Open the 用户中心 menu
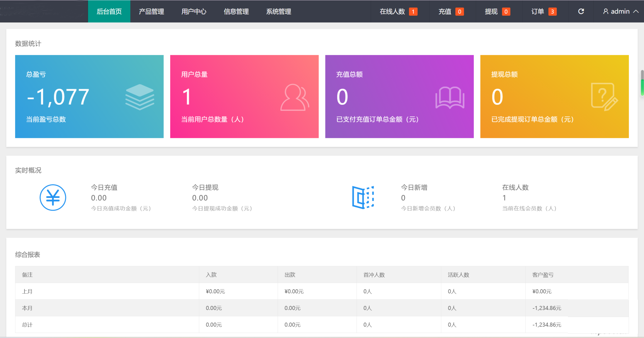This screenshot has width=644, height=338. click(194, 11)
